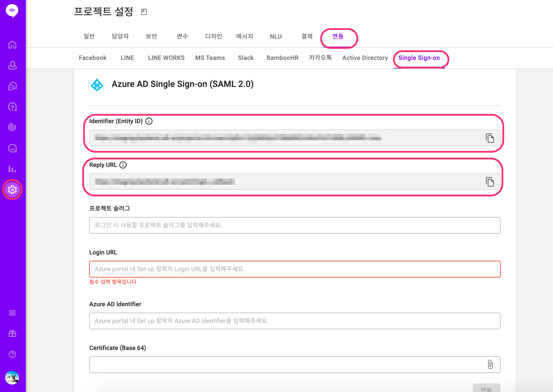This screenshot has height=392, width=553.
Task: Click the Reply URL read-only field
Action: coord(295,182)
